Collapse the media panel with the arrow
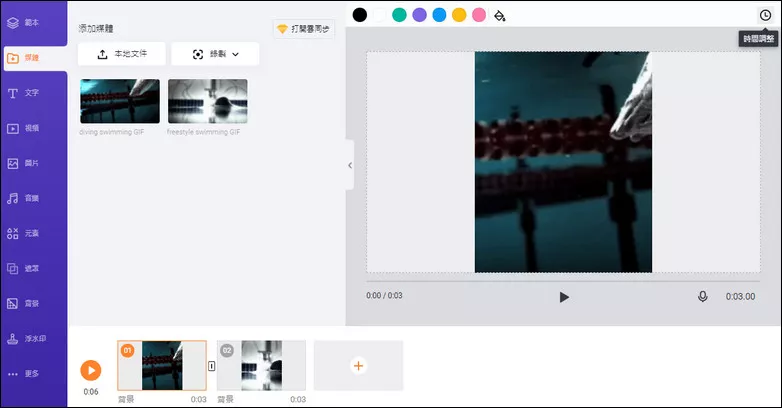Viewport: 782px width, 408px height. tap(350, 165)
